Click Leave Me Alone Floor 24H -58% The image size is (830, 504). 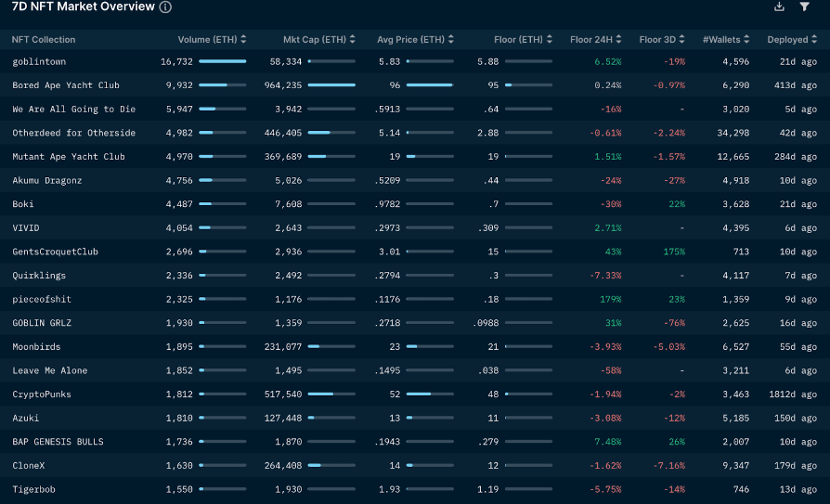click(611, 370)
